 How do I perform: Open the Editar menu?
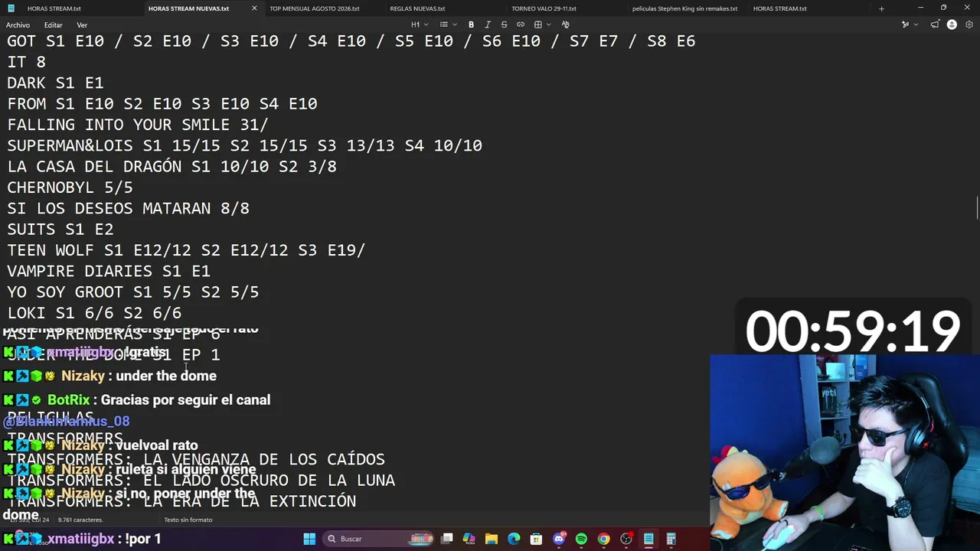[53, 25]
